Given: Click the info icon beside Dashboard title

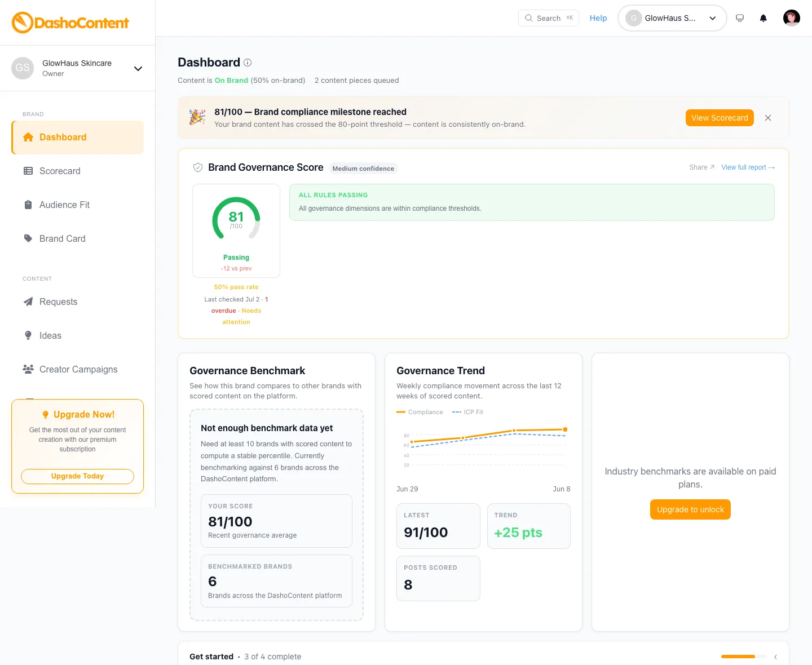Looking at the screenshot, I should tap(248, 63).
